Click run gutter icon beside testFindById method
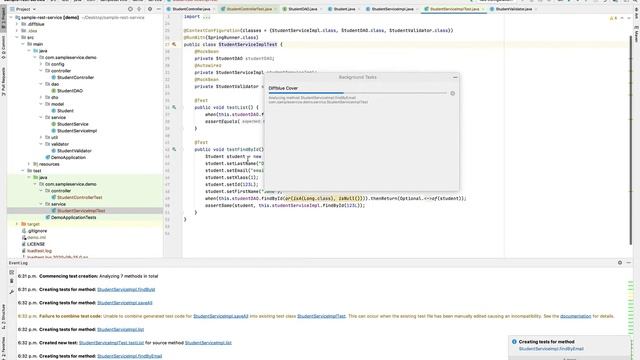 click(x=174, y=149)
